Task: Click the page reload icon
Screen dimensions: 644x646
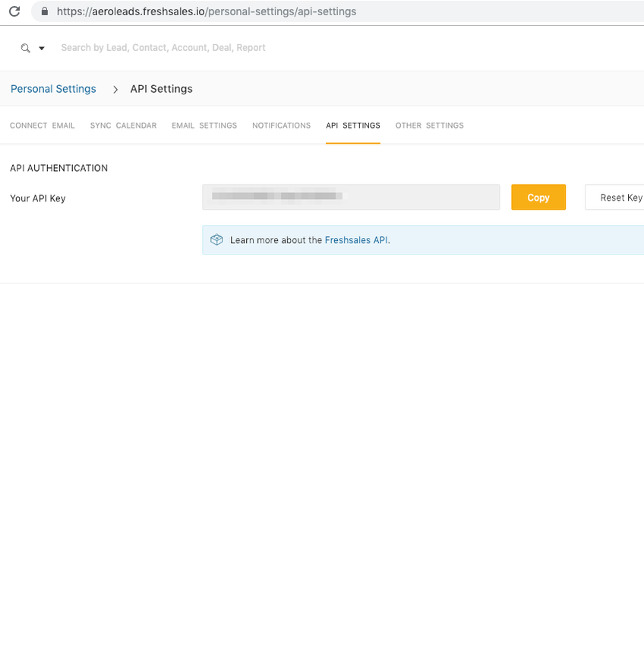Action: [14, 11]
